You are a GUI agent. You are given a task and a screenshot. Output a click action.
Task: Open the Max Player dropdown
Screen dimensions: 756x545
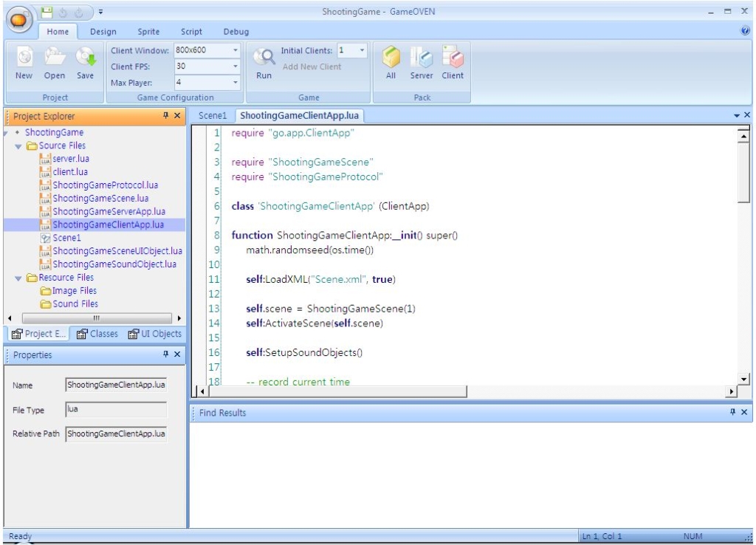236,83
